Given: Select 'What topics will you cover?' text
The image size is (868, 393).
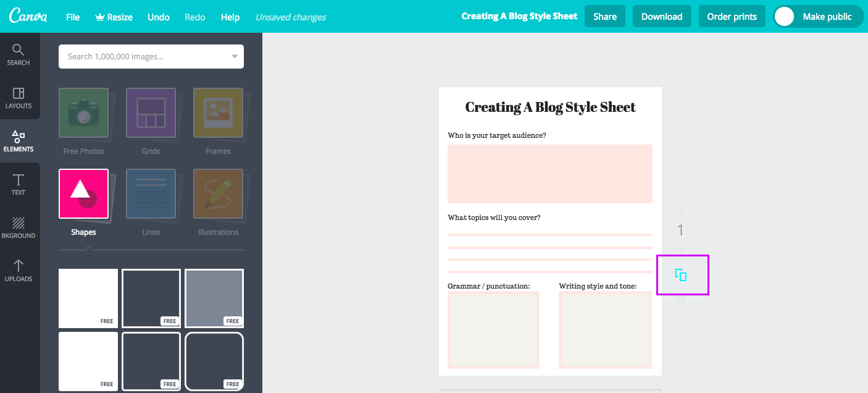Looking at the screenshot, I should 494,218.
